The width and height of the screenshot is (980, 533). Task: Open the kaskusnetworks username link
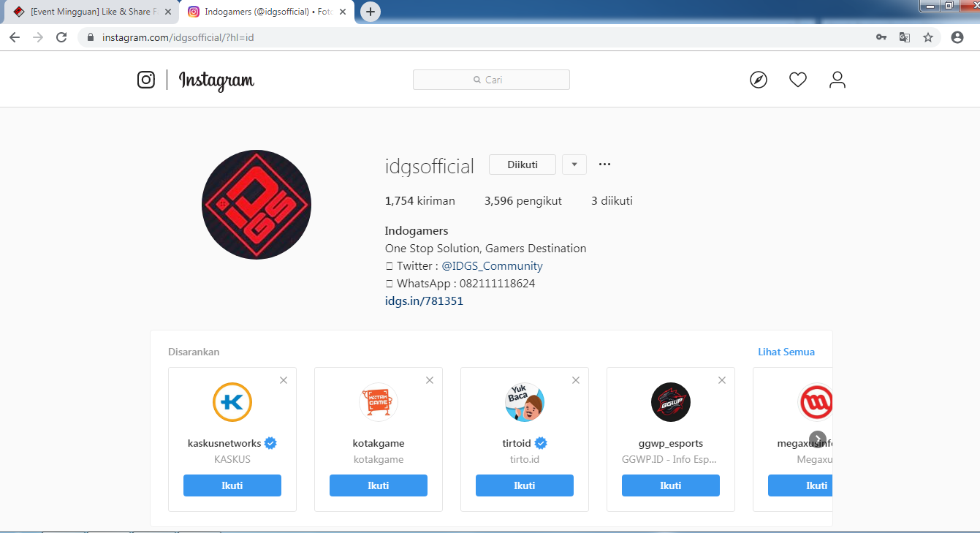(224, 443)
